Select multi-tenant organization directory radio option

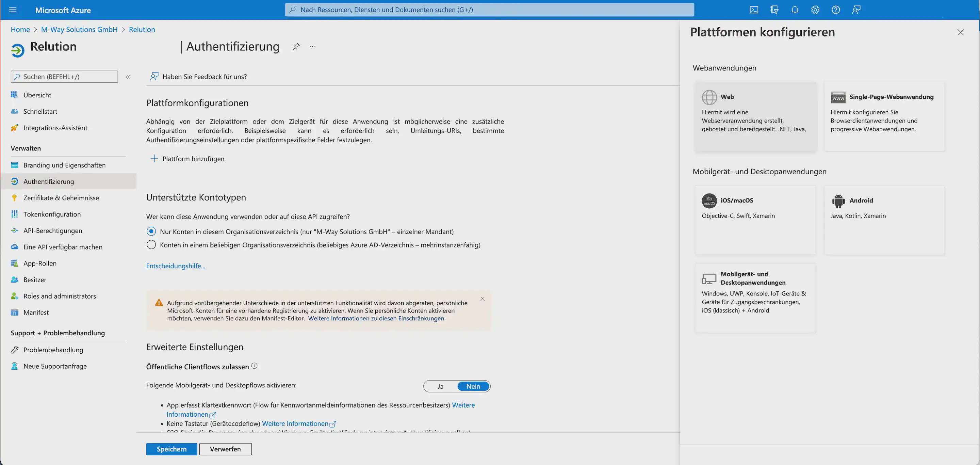[151, 245]
